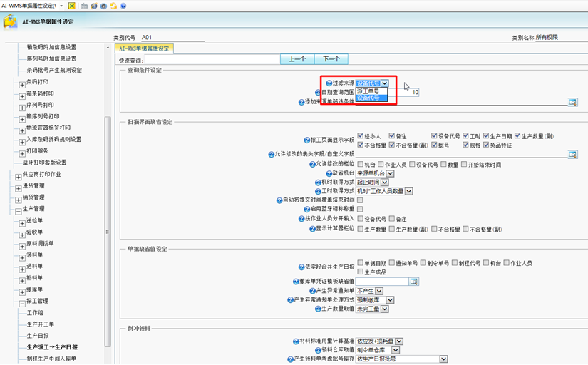Open the blue question-mark help toolbar icon
588x365 pixels.
click(x=123, y=6)
